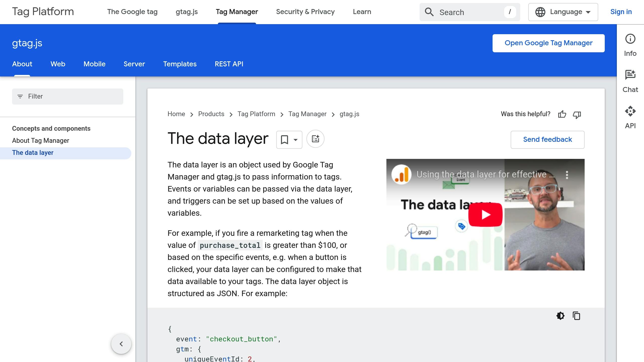Click the Analytics channel logo in video

point(401,174)
